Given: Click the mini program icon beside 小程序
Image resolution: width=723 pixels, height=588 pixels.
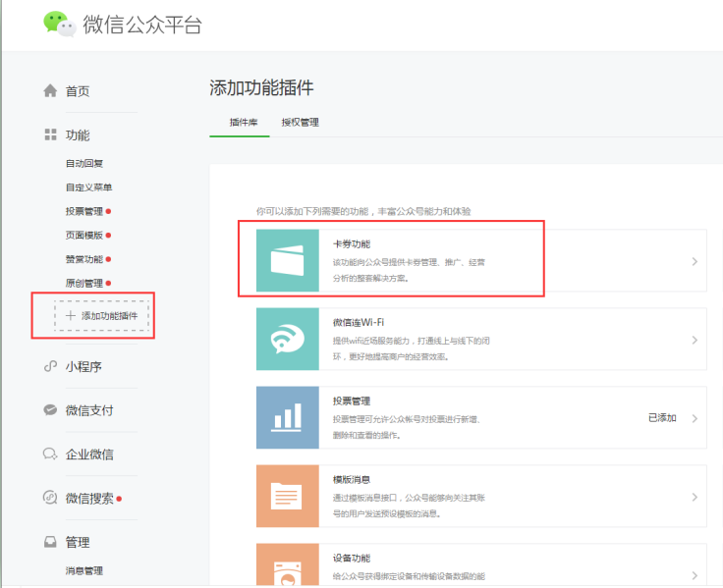Looking at the screenshot, I should (x=50, y=366).
